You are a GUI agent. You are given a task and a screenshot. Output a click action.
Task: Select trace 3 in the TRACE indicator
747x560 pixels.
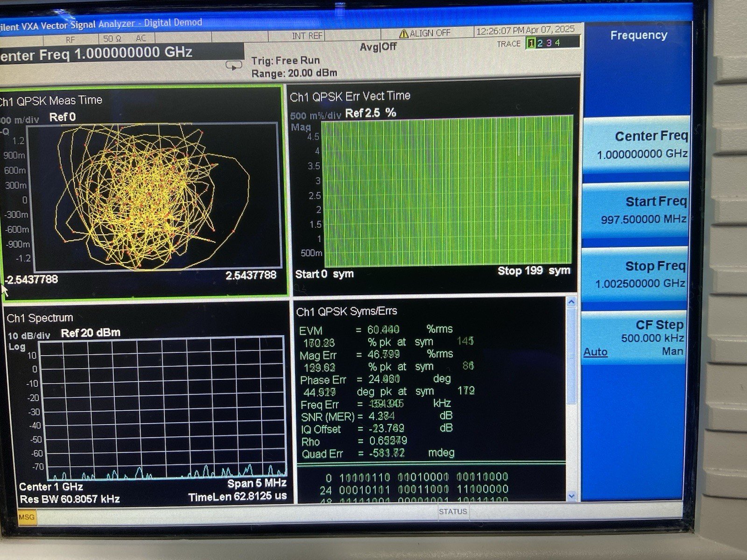[549, 43]
